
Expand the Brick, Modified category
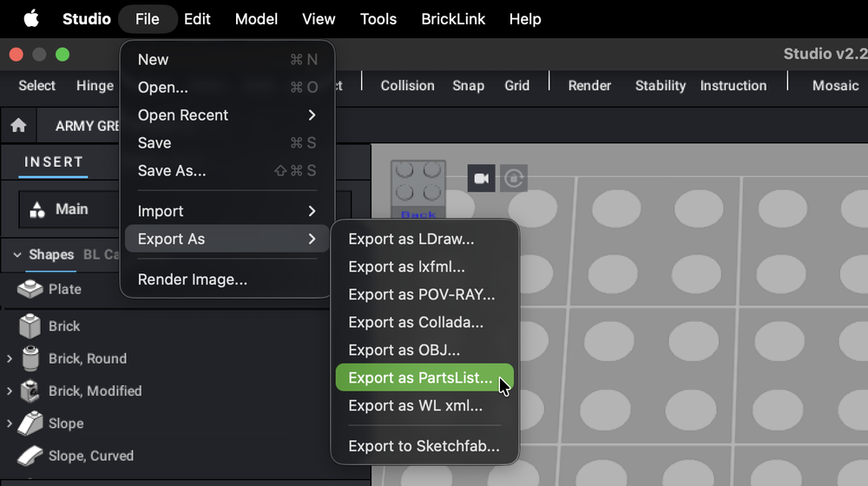coord(10,391)
